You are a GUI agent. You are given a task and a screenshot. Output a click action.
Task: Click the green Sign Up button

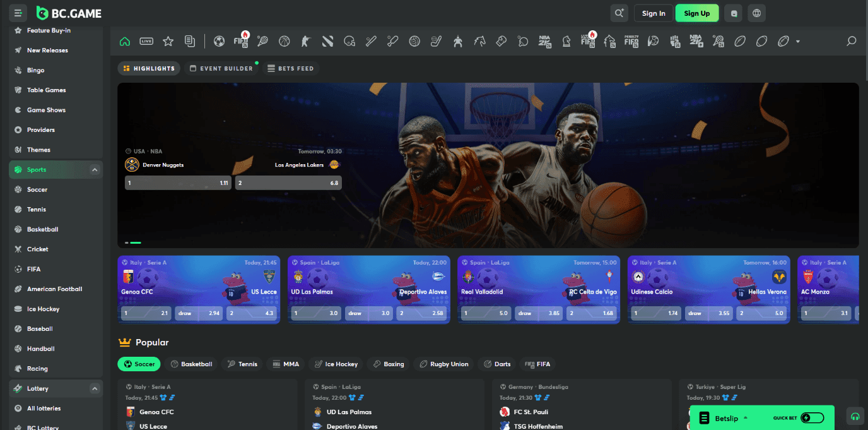point(696,13)
